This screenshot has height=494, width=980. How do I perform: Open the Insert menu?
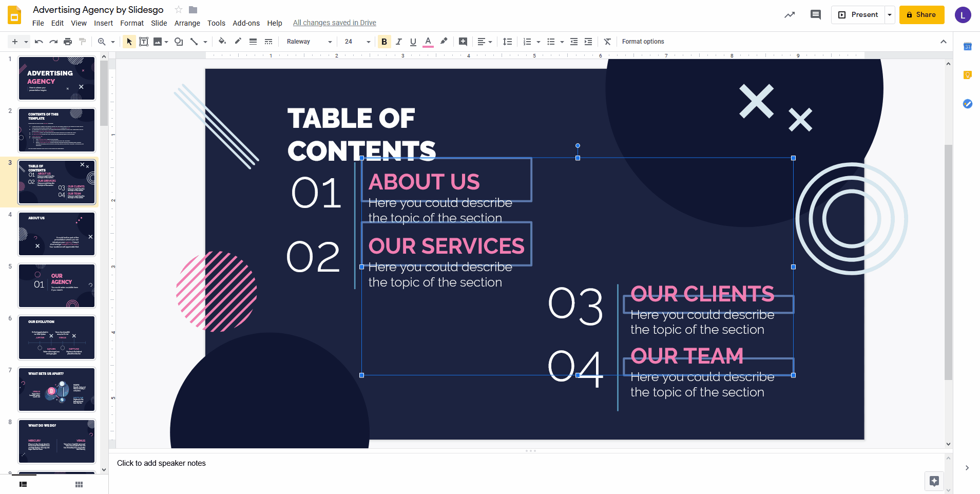(x=103, y=23)
